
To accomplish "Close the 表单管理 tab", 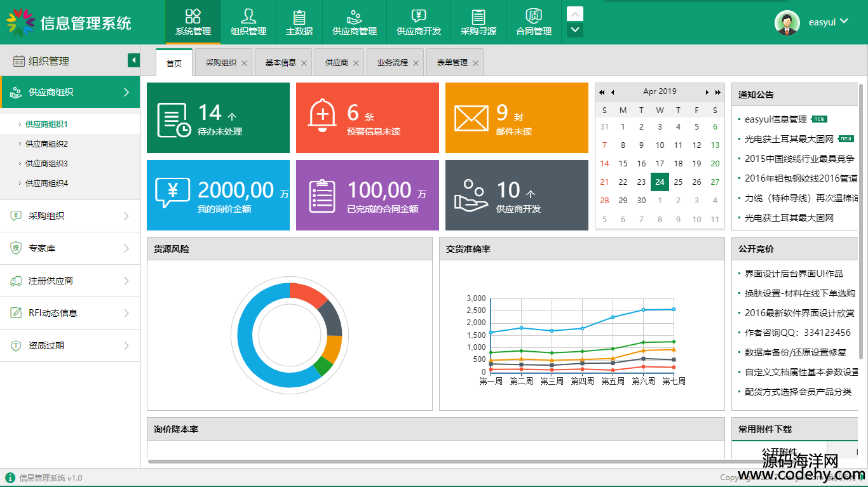I will (475, 63).
